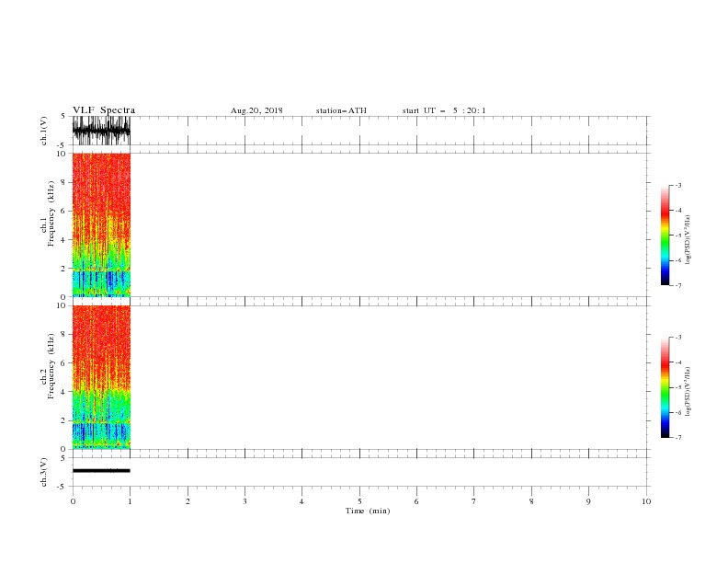Click the ch.1 spectrogram colored region
Viewport: 728px width, 563px height.
[101, 224]
